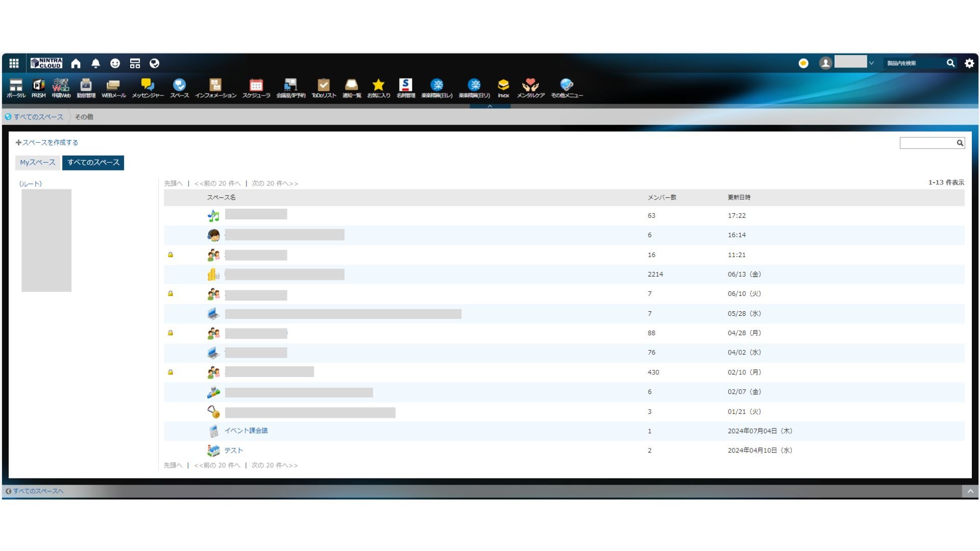
Task: Click scroll-to-top chevron at bottom right
Action: (970, 491)
